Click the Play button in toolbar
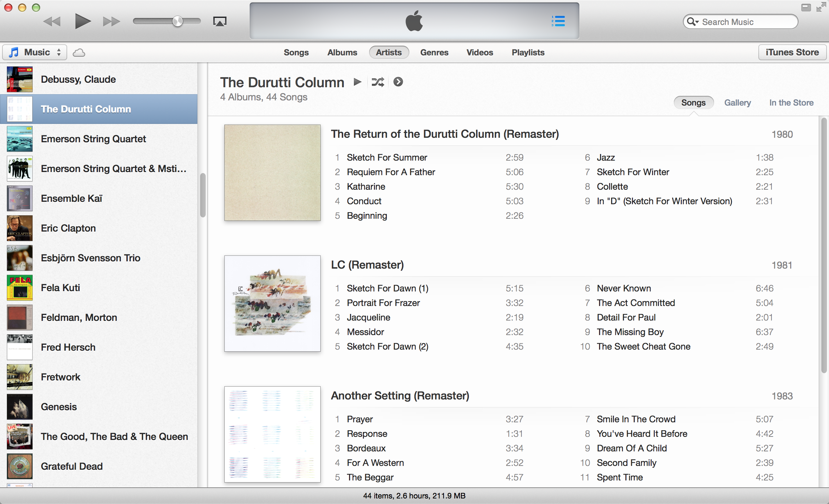829x504 pixels. 82,21
